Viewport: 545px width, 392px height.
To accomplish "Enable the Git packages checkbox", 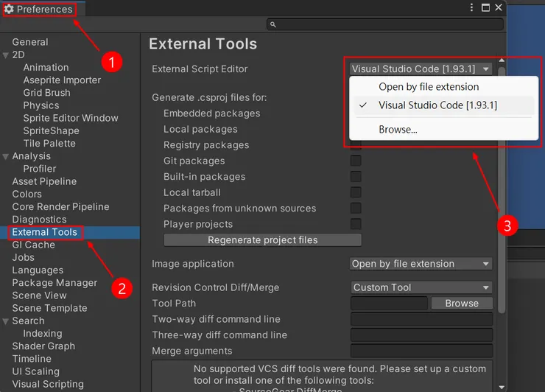I will pyautogui.click(x=356, y=161).
